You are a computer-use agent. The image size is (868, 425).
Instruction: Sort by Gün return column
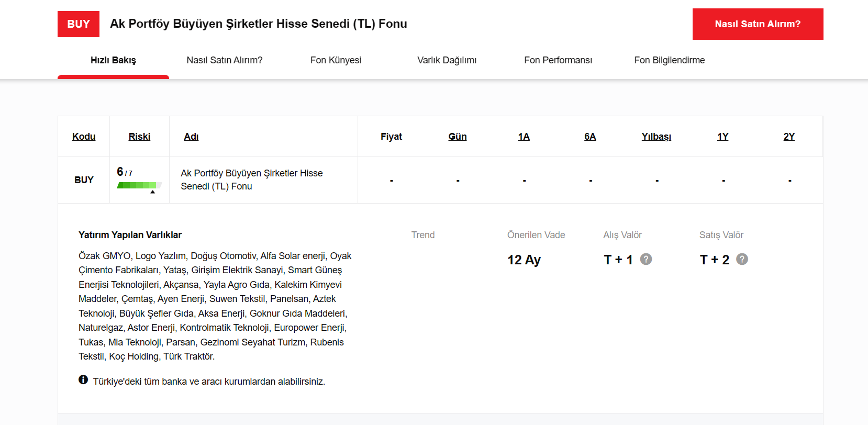458,137
